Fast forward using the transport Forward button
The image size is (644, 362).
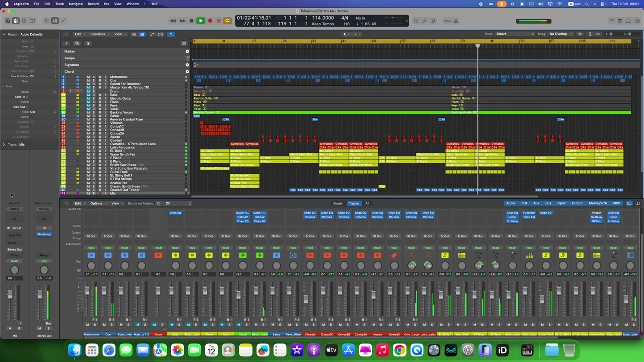[x=182, y=21]
